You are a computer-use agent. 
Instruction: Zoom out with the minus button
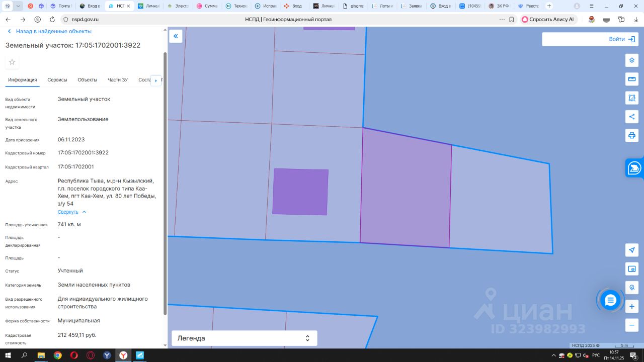pyautogui.click(x=632, y=325)
